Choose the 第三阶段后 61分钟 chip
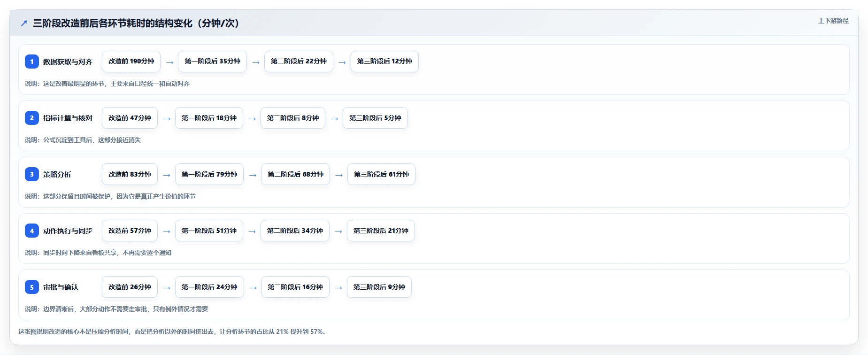This screenshot has width=868, height=355. (x=381, y=174)
